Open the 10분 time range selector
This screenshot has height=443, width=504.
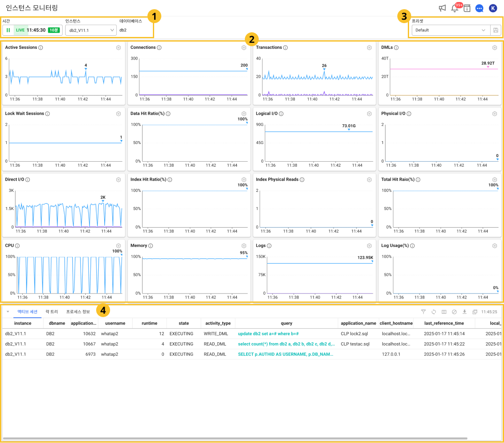point(54,30)
